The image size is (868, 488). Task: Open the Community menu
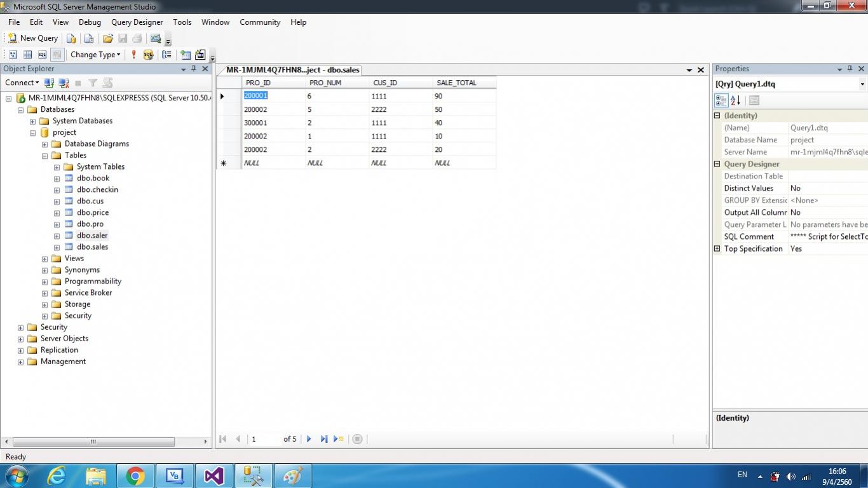coord(260,22)
